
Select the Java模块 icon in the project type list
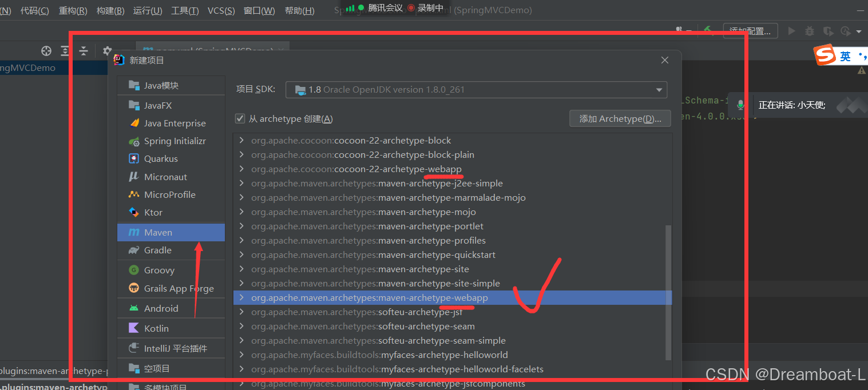coord(134,85)
